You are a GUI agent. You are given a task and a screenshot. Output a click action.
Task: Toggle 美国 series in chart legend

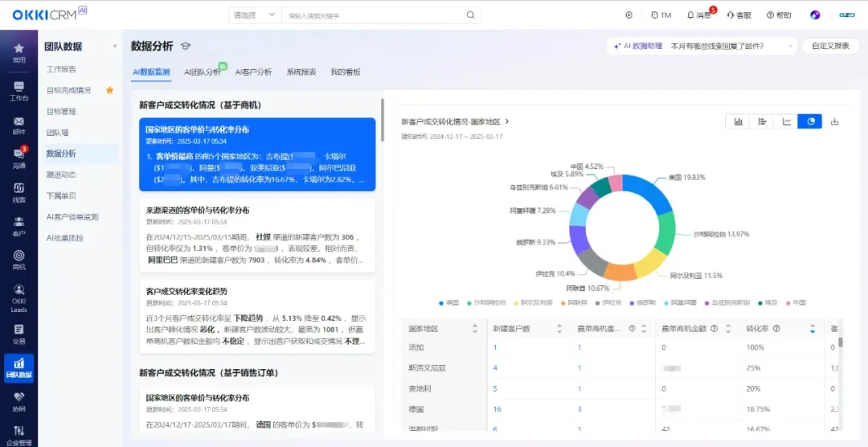[x=451, y=302]
